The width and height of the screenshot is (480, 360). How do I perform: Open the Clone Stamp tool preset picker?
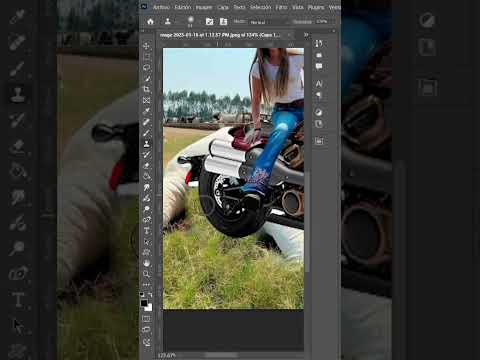(168, 22)
